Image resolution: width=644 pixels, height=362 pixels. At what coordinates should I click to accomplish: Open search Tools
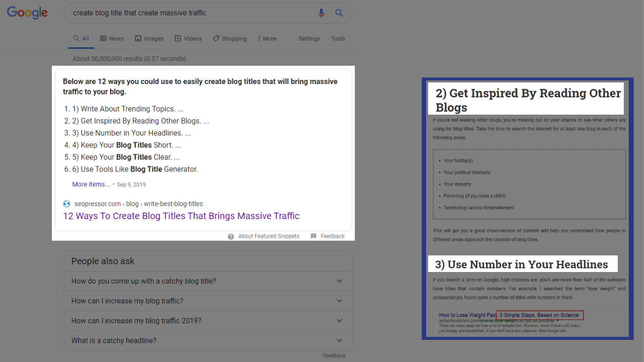pos(338,38)
